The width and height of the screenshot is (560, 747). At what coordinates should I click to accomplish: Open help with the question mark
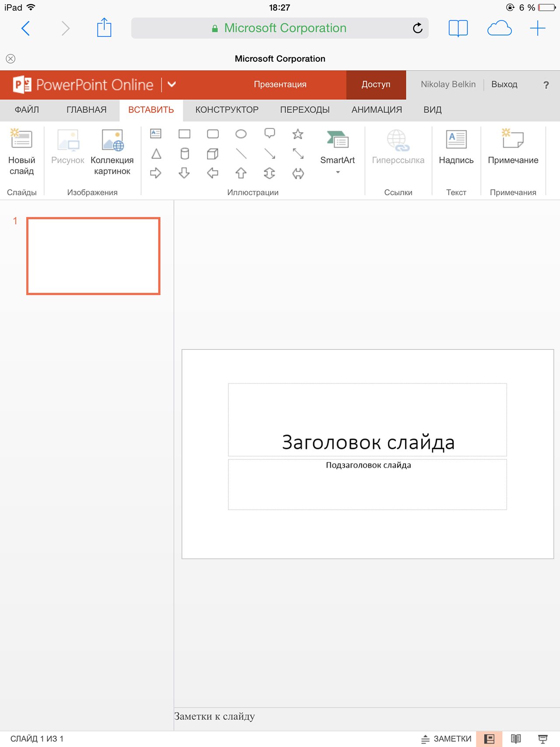(x=546, y=85)
